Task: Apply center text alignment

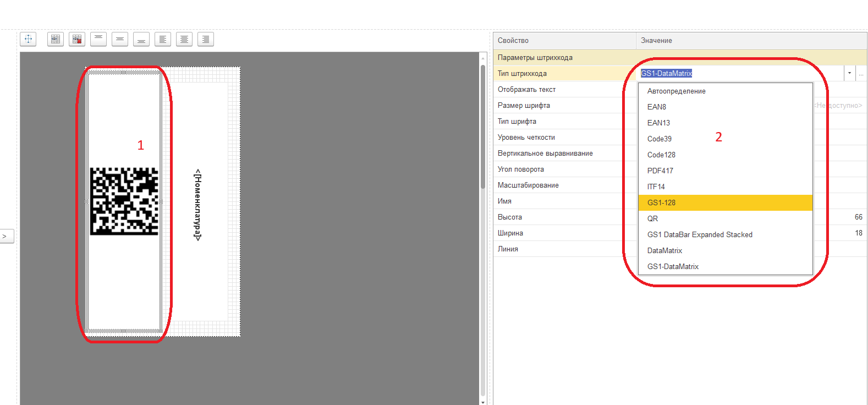Action: click(x=184, y=39)
